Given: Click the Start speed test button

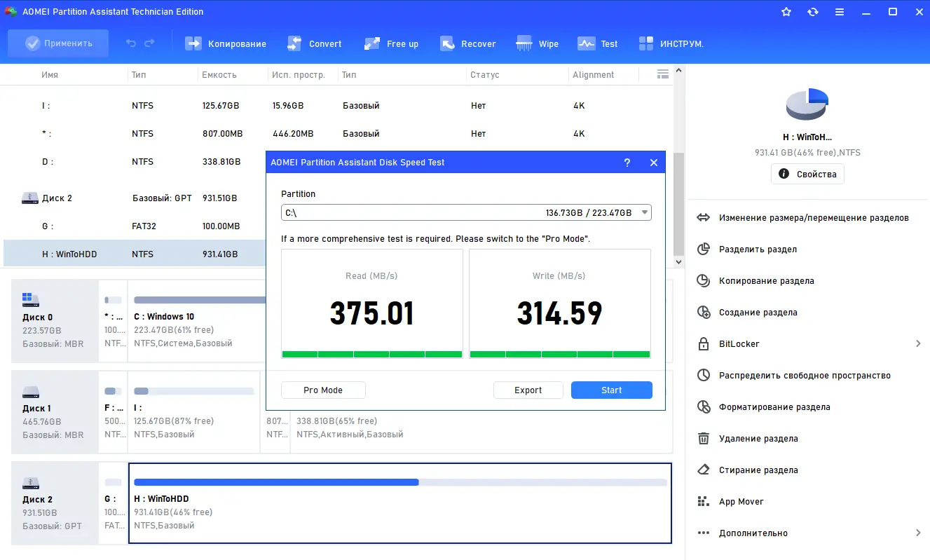Looking at the screenshot, I should tap(612, 390).
